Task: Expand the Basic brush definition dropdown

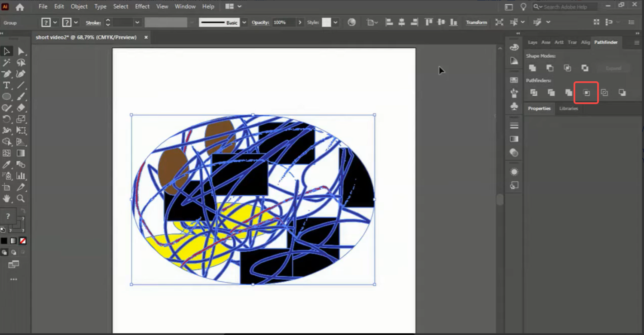Action: pyautogui.click(x=244, y=22)
